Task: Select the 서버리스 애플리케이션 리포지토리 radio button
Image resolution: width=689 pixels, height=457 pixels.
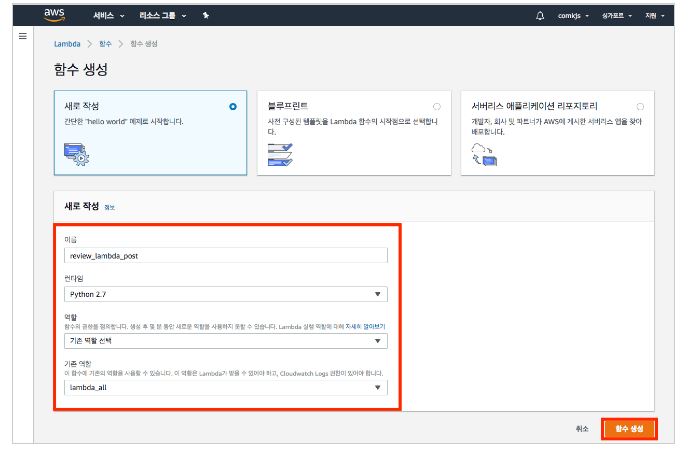Action: pos(640,106)
